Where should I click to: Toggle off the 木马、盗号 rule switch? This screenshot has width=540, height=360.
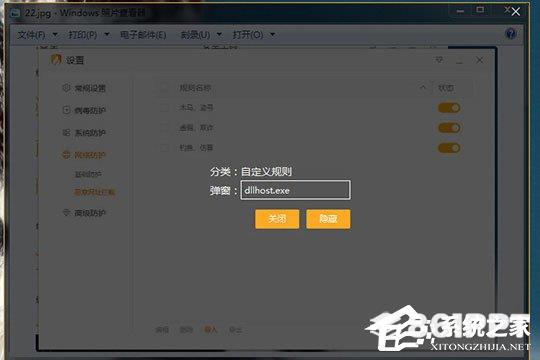coord(449,108)
